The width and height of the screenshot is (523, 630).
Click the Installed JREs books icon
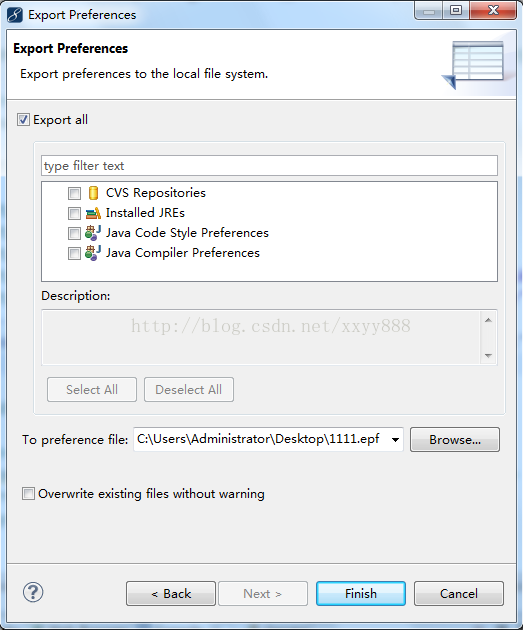(x=93, y=213)
